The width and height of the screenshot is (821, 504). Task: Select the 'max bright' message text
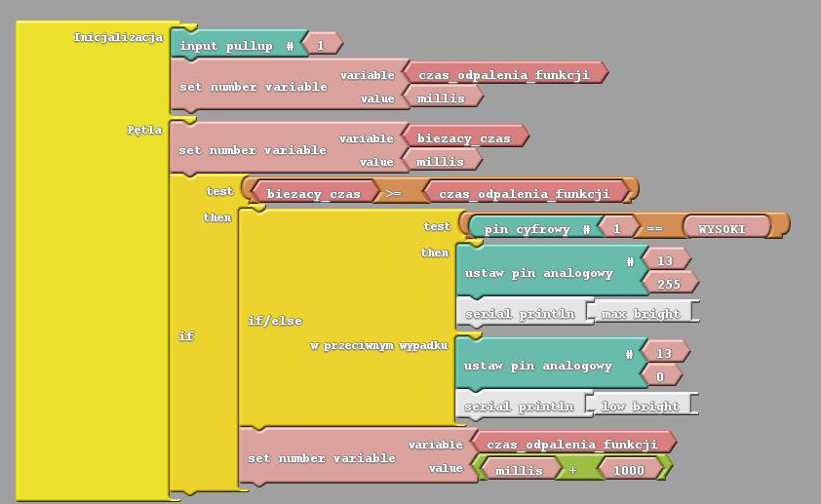tap(640, 313)
